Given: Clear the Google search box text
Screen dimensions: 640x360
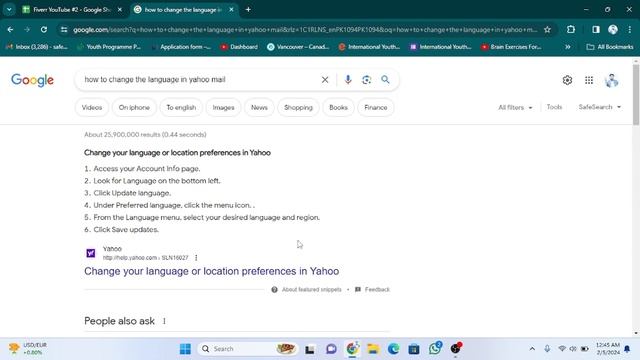Looking at the screenshot, I should click(x=325, y=80).
